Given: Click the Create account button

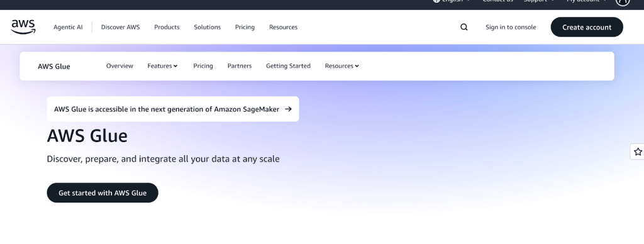Looking at the screenshot, I should [x=587, y=27].
